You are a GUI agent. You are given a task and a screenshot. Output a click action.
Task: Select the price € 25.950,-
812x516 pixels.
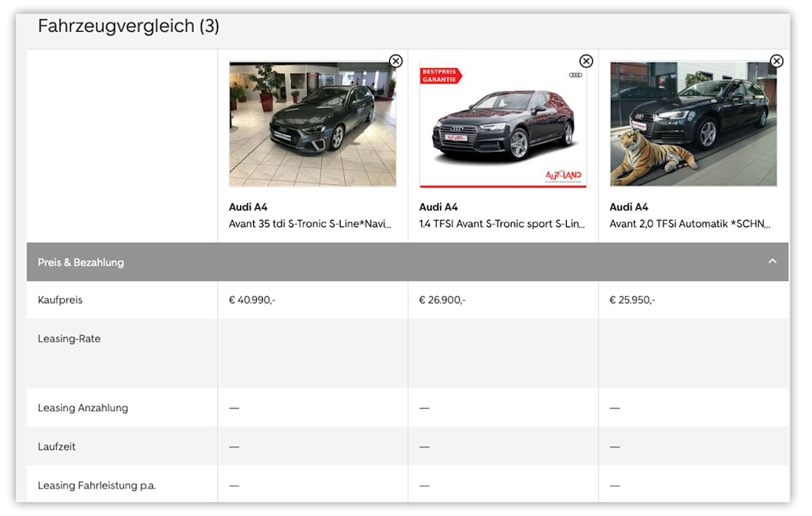click(x=633, y=300)
